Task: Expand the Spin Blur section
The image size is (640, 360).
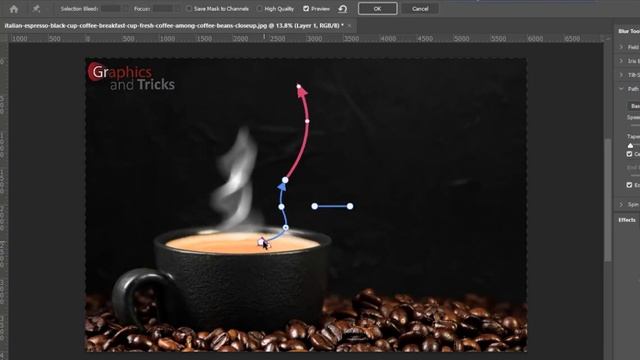Action: [x=621, y=204]
